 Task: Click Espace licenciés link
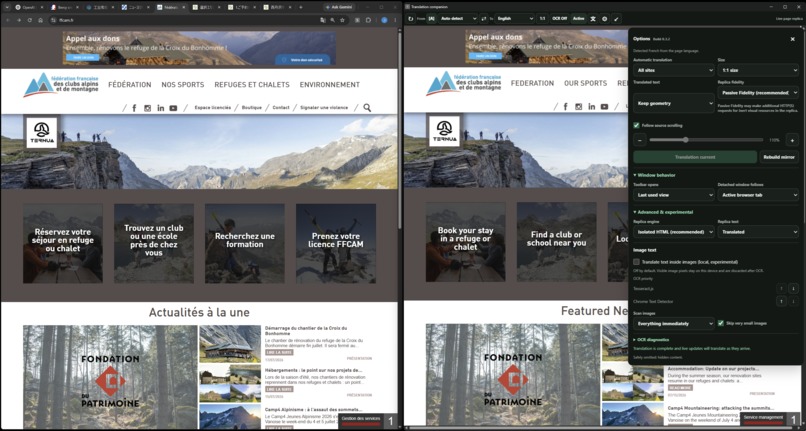pos(213,107)
